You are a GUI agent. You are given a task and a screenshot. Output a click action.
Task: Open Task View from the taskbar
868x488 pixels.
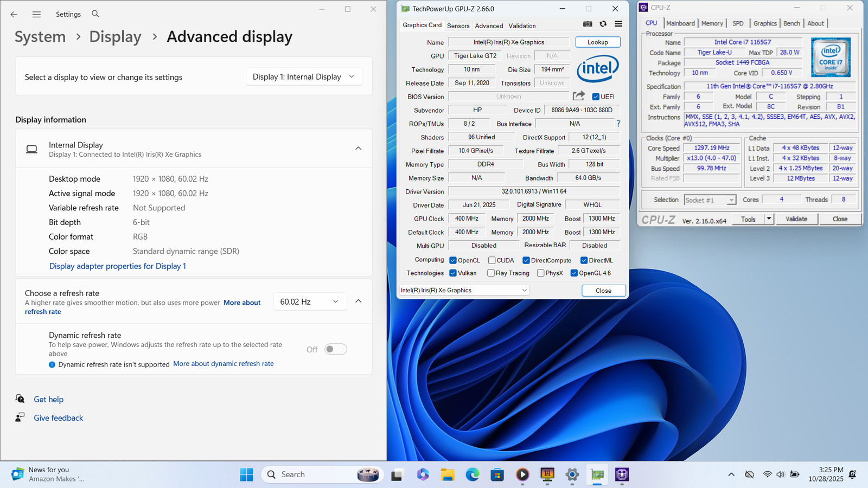pyautogui.click(x=397, y=474)
